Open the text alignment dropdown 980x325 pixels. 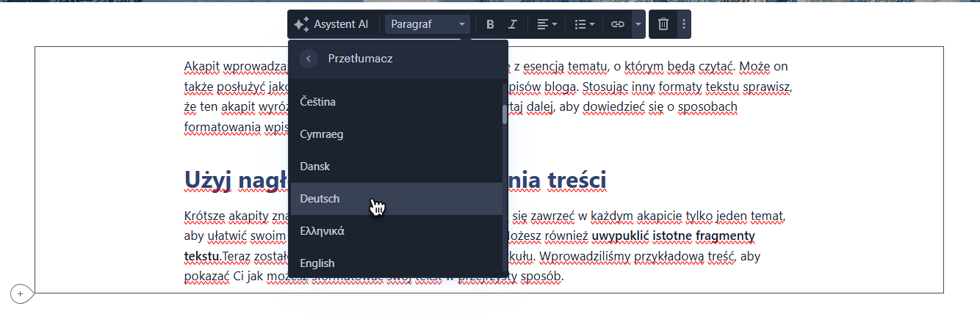[x=547, y=24]
